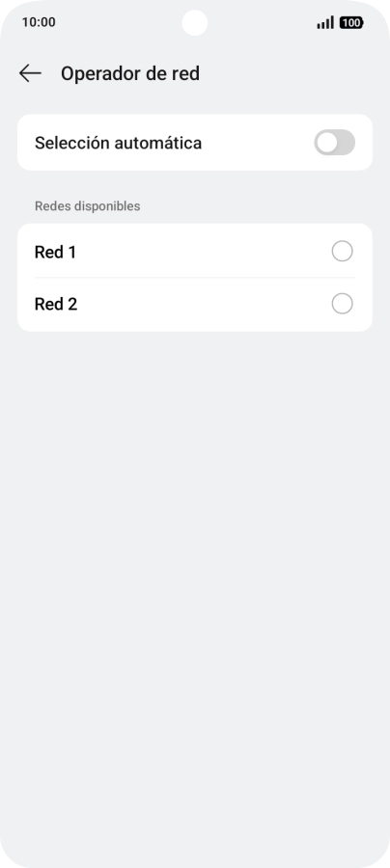Viewport: 390px width, 868px height.
Task: Enable the Selección automática switch
Action: click(x=335, y=143)
